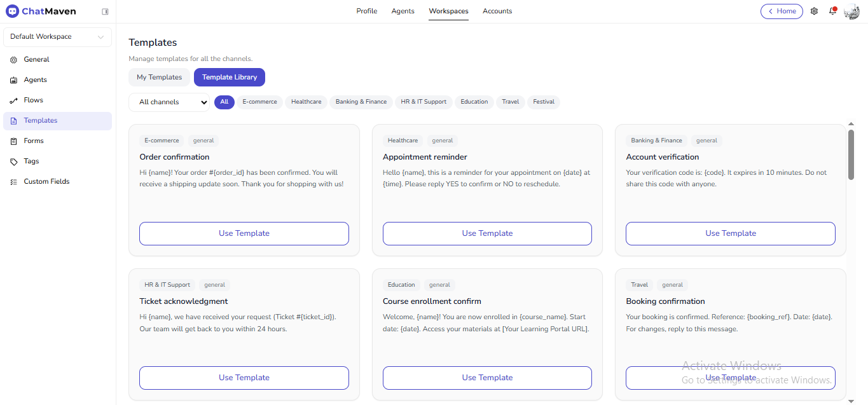Use the Order confirmation template
The image size is (868, 405).
click(x=244, y=233)
